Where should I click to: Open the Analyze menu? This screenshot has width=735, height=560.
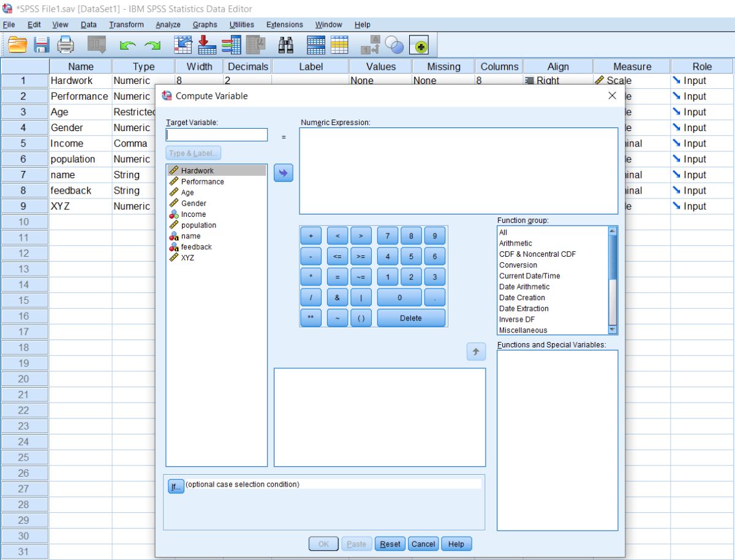pos(168,25)
